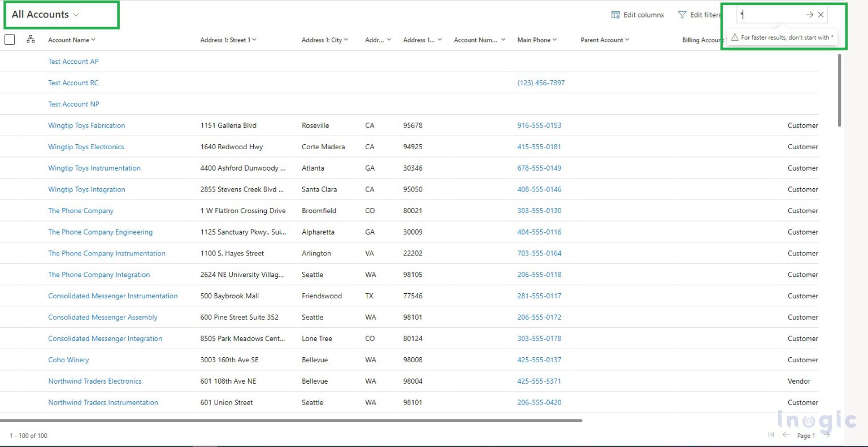The image size is (868, 447).
Task: Clear the search box with the X icon
Action: point(821,15)
